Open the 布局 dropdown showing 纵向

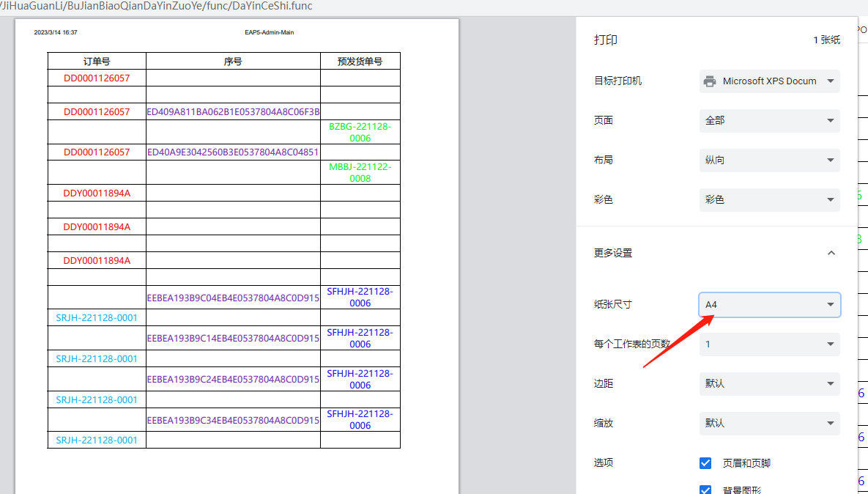coord(769,160)
